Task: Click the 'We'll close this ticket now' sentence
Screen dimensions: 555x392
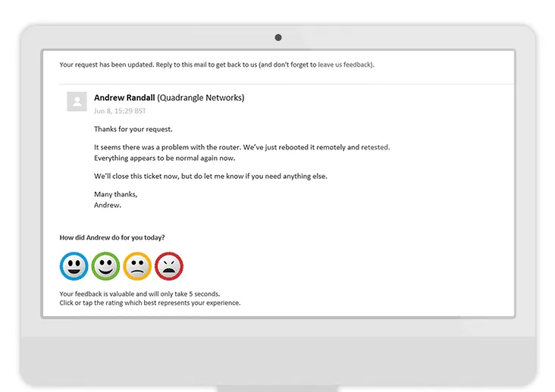Action: [211, 177]
